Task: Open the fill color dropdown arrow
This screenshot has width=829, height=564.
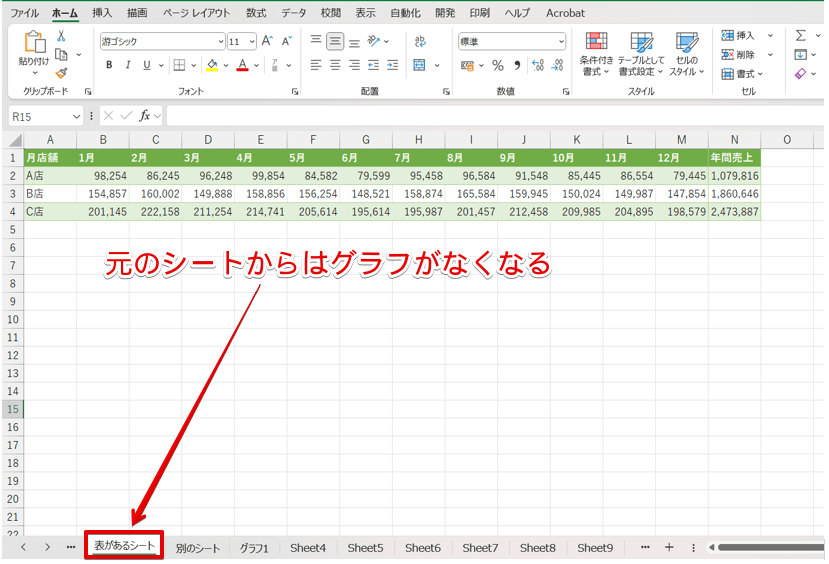Action: [226, 66]
